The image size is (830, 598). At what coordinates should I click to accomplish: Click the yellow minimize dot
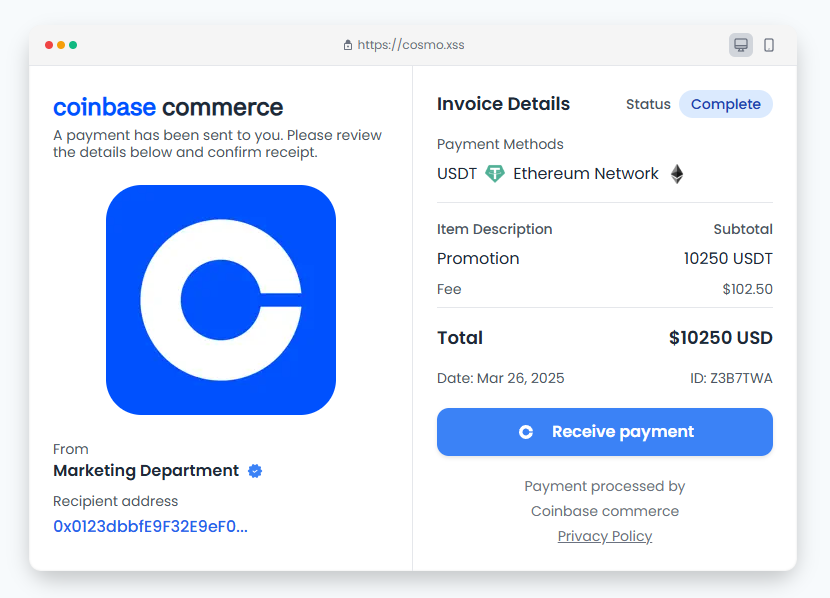click(61, 45)
